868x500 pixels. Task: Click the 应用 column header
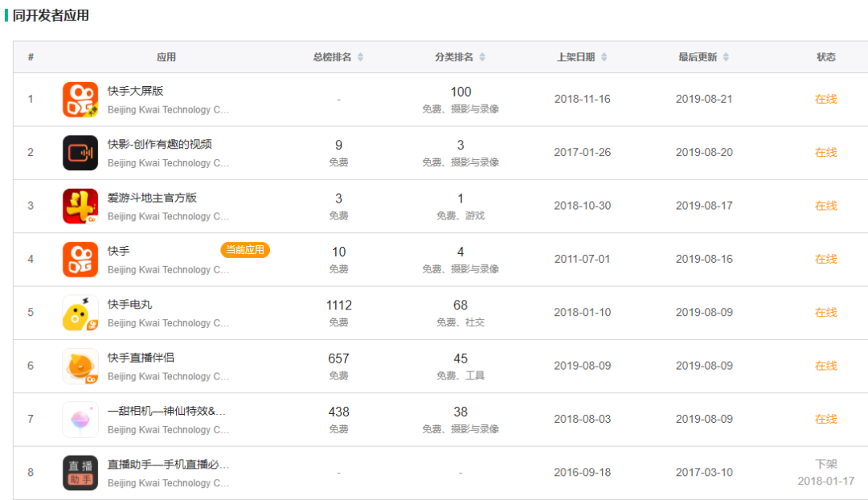click(x=166, y=57)
